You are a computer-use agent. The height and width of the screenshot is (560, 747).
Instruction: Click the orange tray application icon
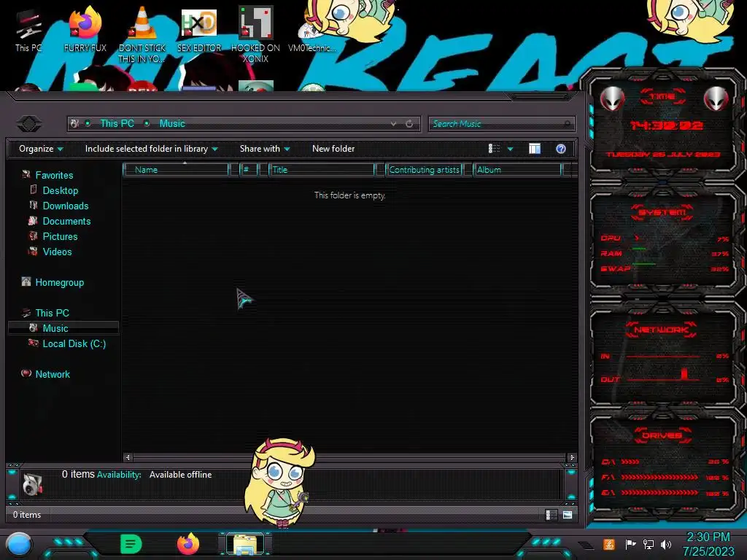click(x=609, y=544)
